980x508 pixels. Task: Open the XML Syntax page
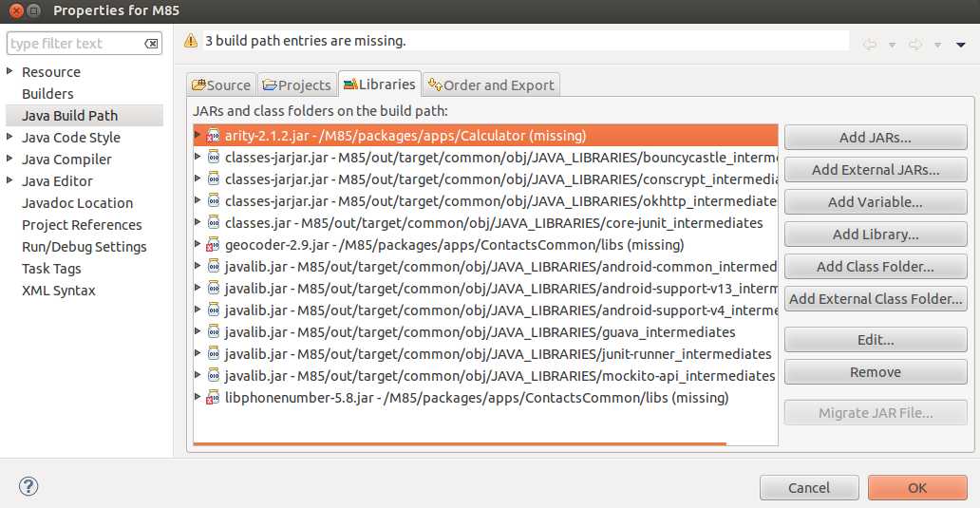click(59, 291)
